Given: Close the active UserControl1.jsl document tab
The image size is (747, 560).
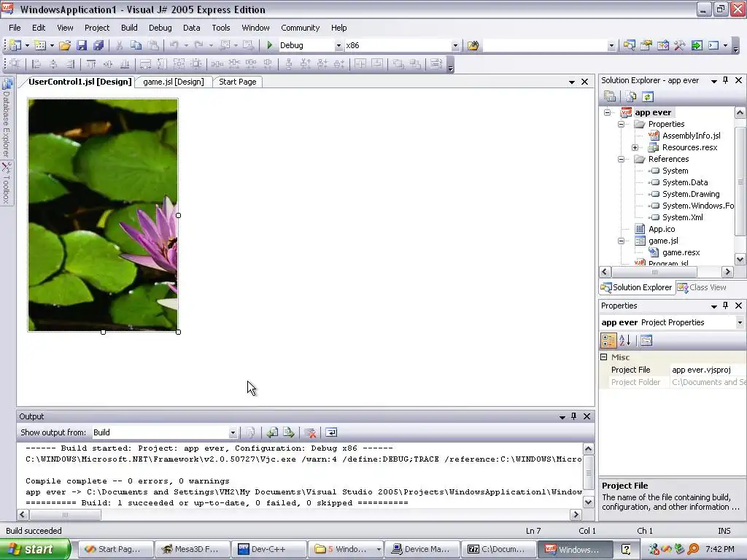Looking at the screenshot, I should (x=584, y=82).
